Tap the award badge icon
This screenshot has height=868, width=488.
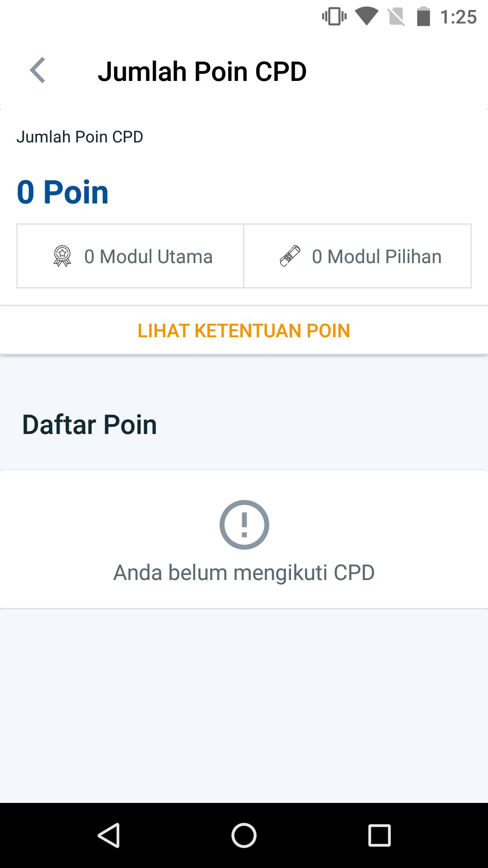[x=62, y=256]
